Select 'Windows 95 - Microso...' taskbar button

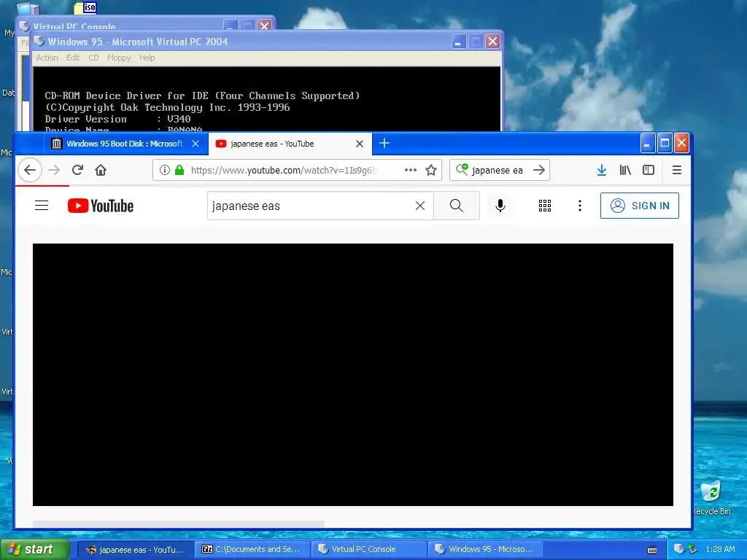[x=485, y=549]
